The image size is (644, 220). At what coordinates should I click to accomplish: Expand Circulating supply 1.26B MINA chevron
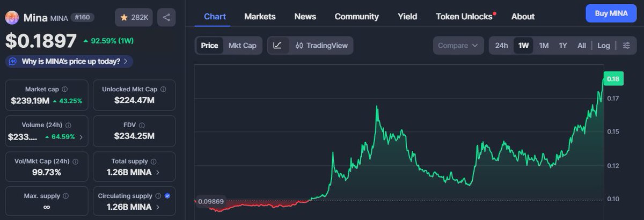click(157, 207)
